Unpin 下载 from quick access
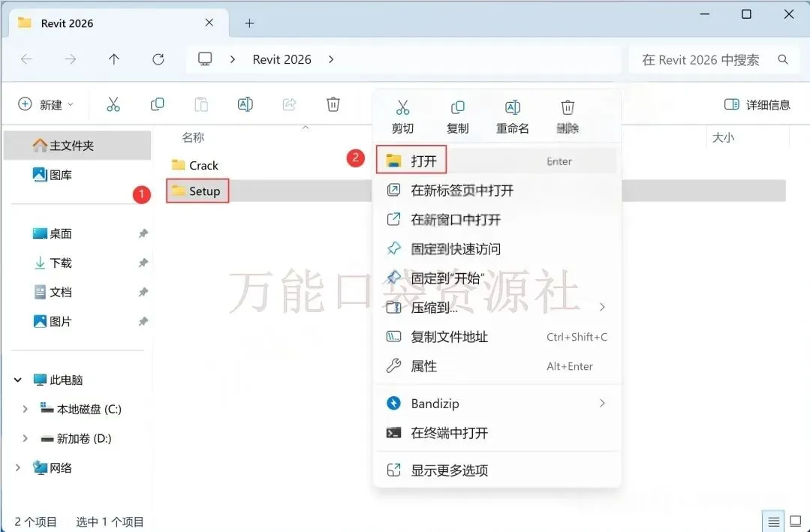Image resolution: width=810 pixels, height=532 pixels. tap(143, 263)
